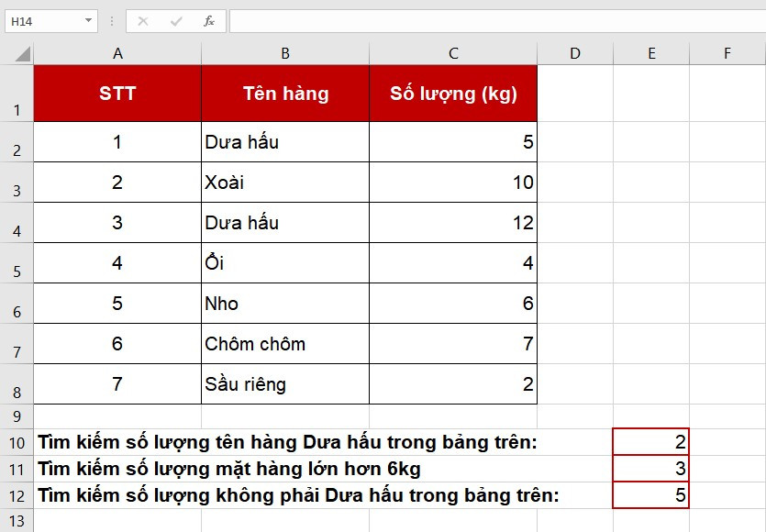Select STT cell for Xoài row
The image size is (766, 532).
[x=117, y=183]
